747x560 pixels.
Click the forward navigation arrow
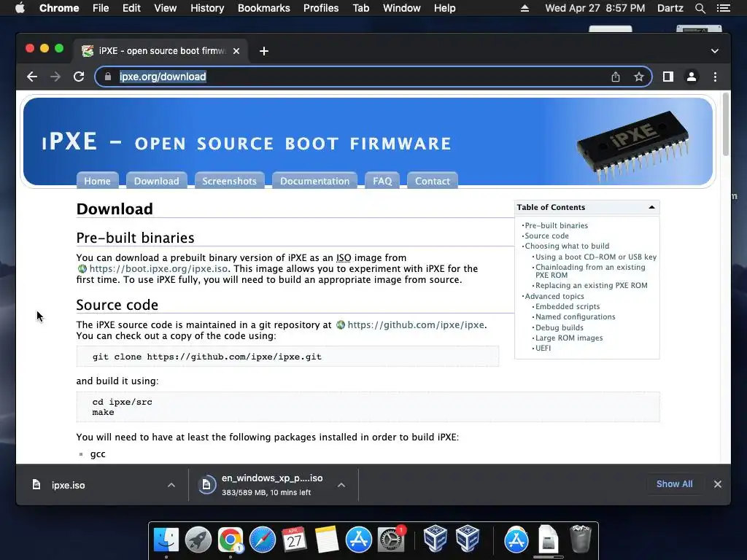[x=55, y=77]
